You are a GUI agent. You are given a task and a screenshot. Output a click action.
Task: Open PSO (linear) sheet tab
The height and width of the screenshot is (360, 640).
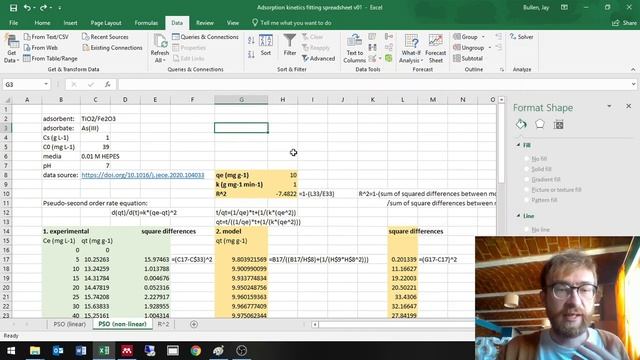coord(70,324)
